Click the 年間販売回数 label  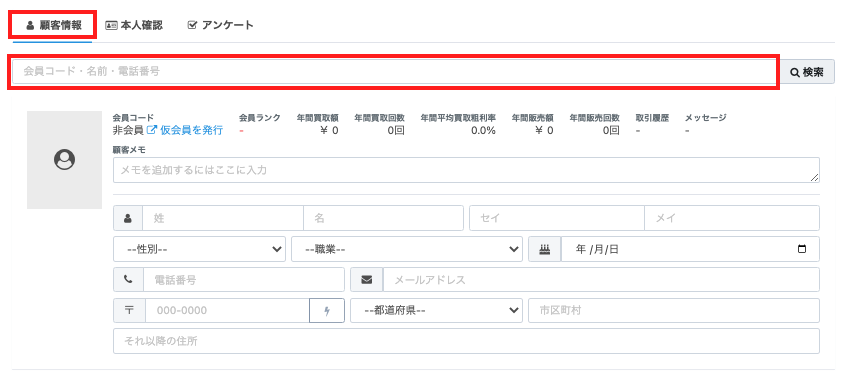click(594, 117)
